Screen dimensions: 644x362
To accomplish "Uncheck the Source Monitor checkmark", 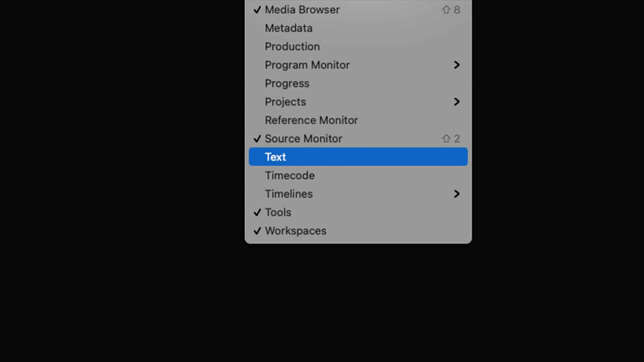I will click(x=257, y=139).
